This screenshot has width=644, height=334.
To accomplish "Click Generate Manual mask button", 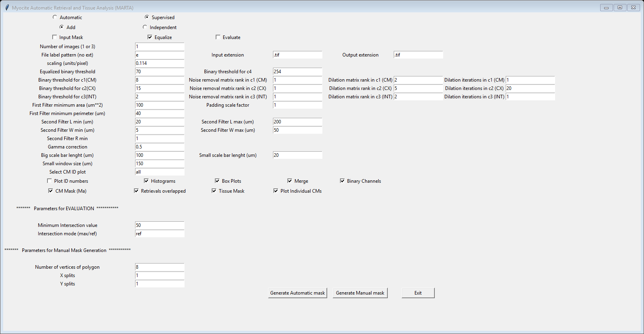I will (360, 293).
